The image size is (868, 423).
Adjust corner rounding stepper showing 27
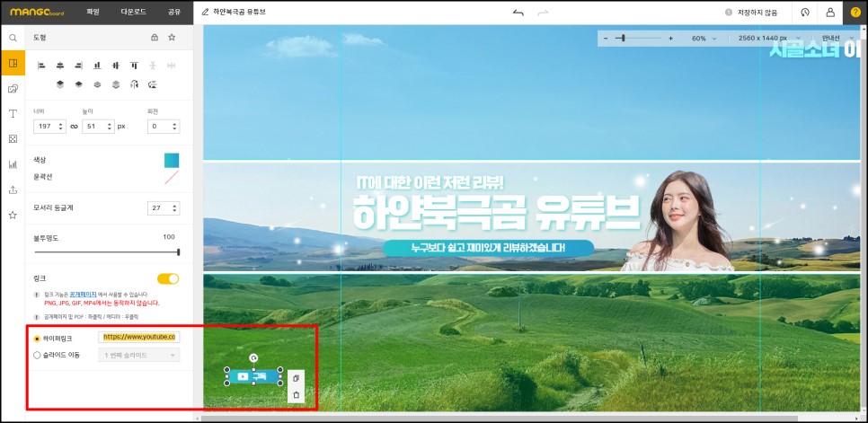[164, 208]
